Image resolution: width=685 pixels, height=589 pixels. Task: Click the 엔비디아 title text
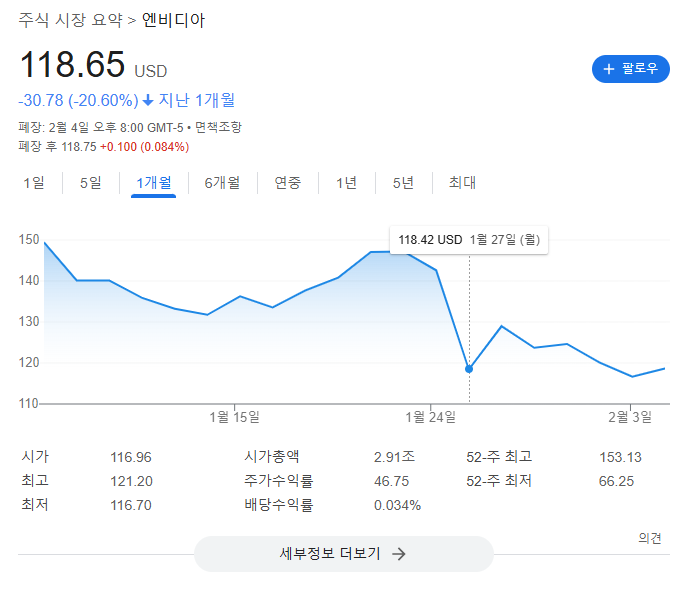pos(173,20)
